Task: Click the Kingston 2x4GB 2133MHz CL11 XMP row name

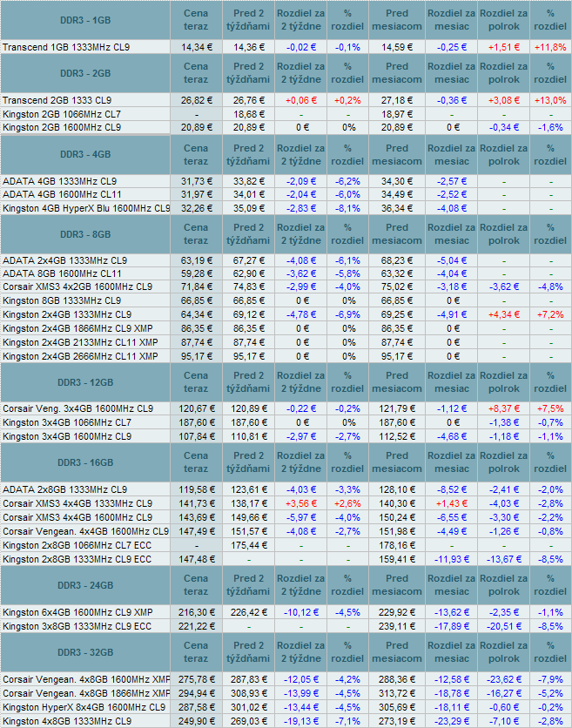Action: click(x=80, y=342)
